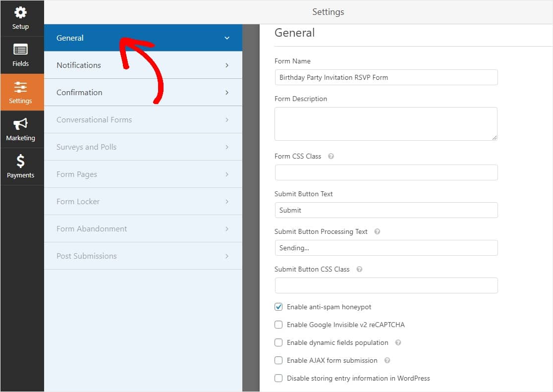The width and height of the screenshot is (553, 392).
Task: Open the Conversational Forms settings tab
Action: 94,119
